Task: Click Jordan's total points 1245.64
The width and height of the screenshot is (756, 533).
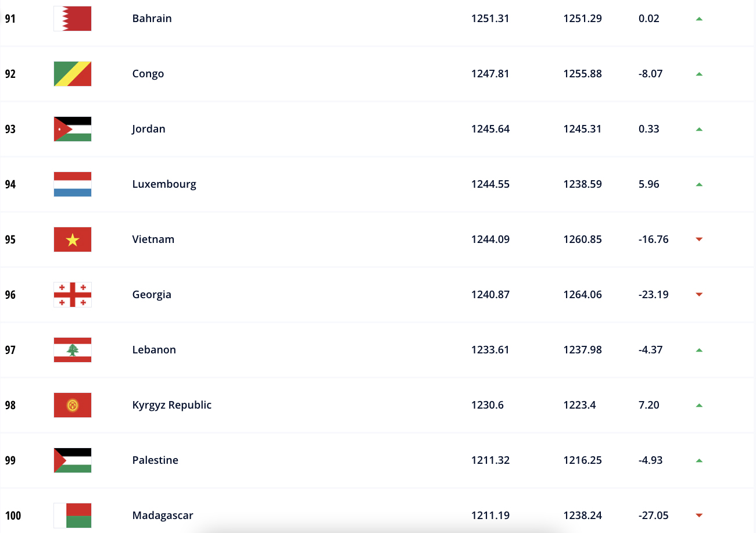Action: [x=490, y=129]
